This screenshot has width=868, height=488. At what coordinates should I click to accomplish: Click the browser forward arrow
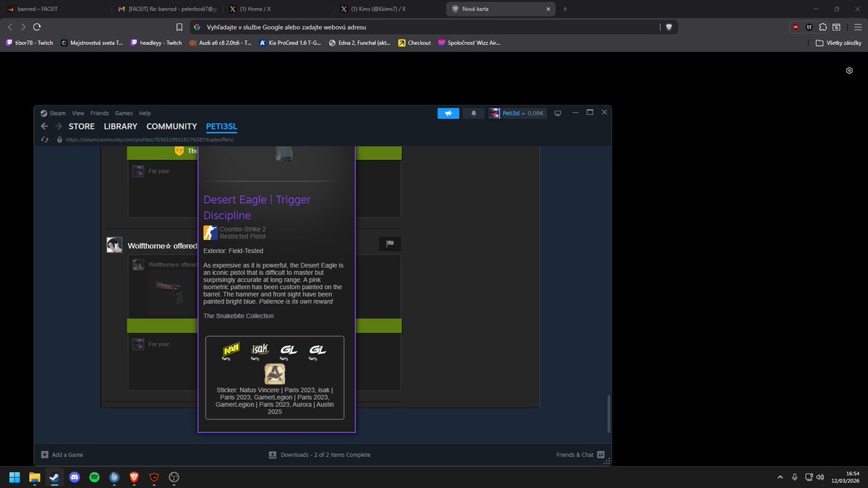23,27
